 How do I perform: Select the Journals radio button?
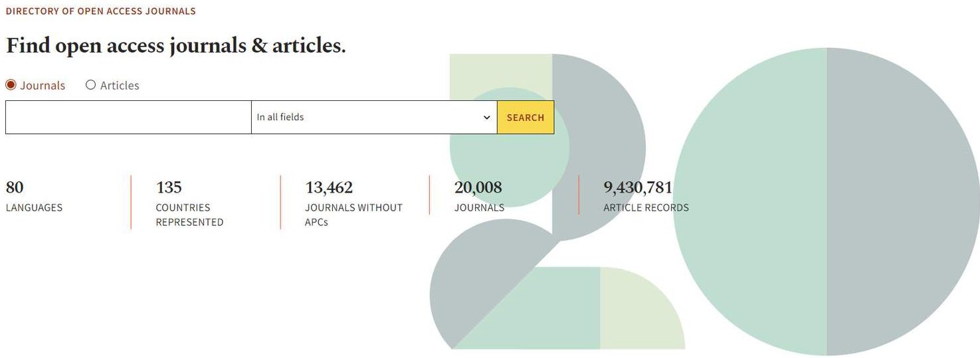pyautogui.click(x=11, y=85)
